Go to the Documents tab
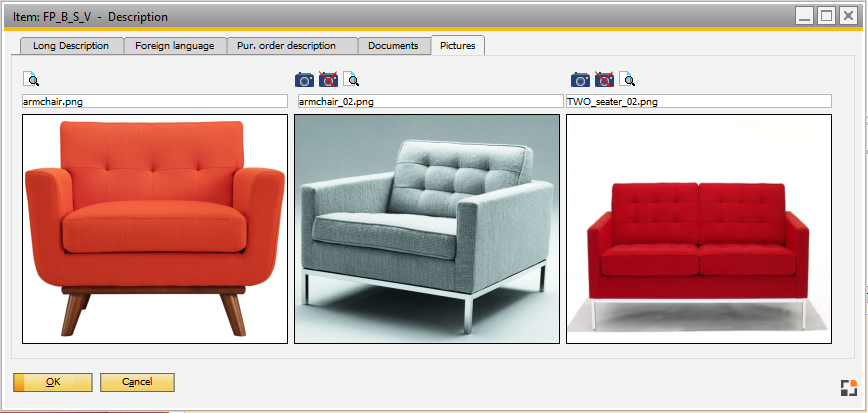The width and height of the screenshot is (868, 413). point(393,46)
